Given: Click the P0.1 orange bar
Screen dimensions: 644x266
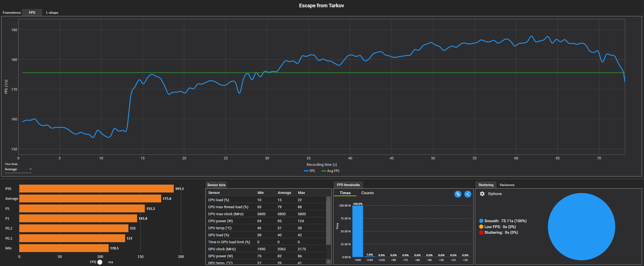Looking at the screenshot, I should [72, 238].
